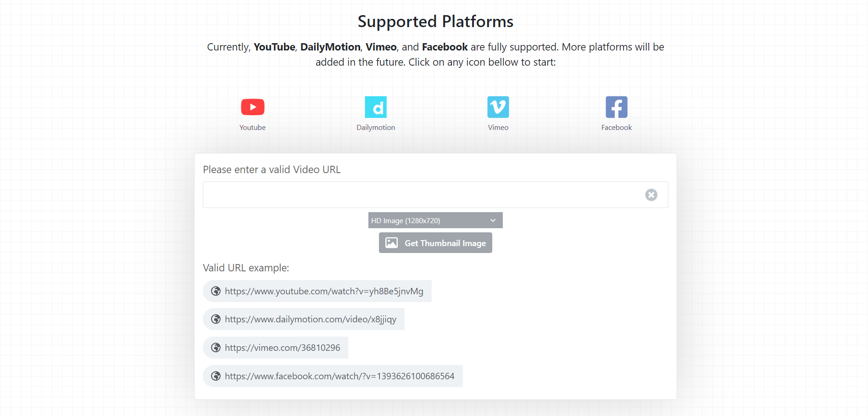Click globe icon beside Dailymotion example URL
The width and height of the screenshot is (868, 416).
pos(216,319)
